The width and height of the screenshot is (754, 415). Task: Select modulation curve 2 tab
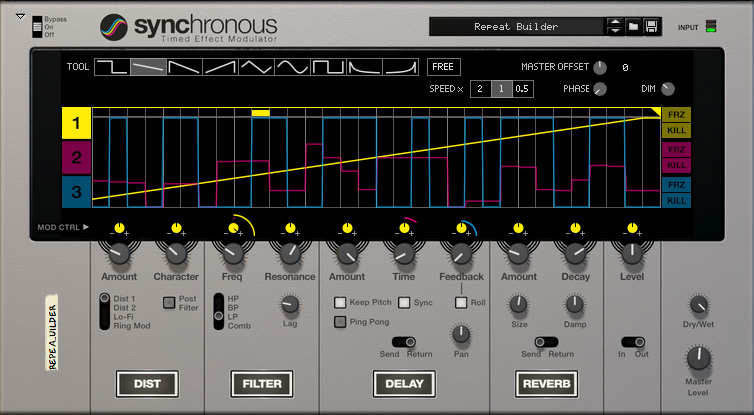coord(76,158)
